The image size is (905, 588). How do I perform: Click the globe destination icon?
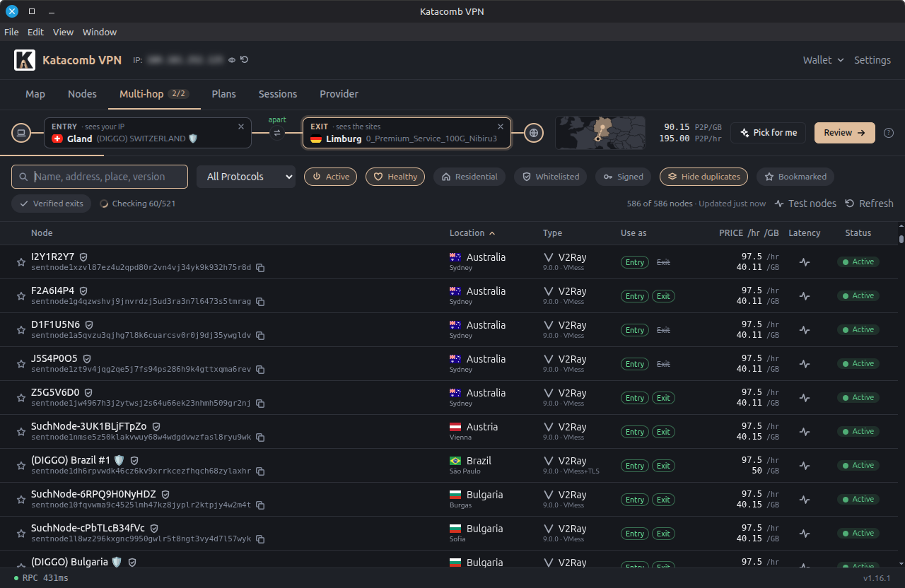pos(534,132)
